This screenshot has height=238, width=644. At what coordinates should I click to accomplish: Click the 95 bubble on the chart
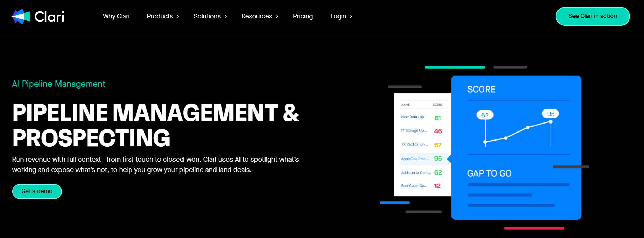tap(551, 114)
